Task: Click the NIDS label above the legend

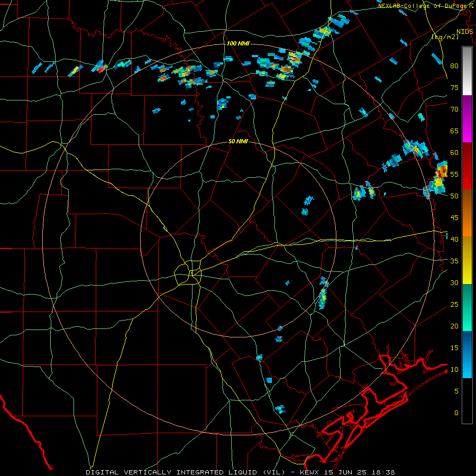Action: 465,31
